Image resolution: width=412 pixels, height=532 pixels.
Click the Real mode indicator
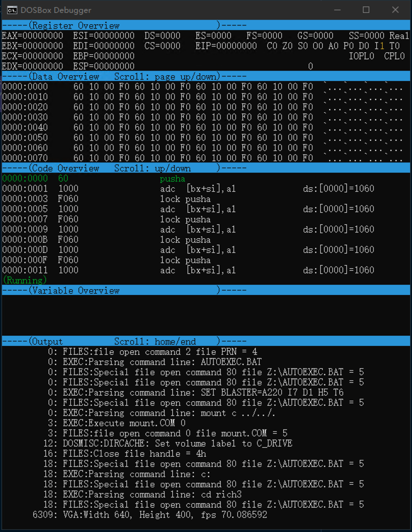click(399, 36)
